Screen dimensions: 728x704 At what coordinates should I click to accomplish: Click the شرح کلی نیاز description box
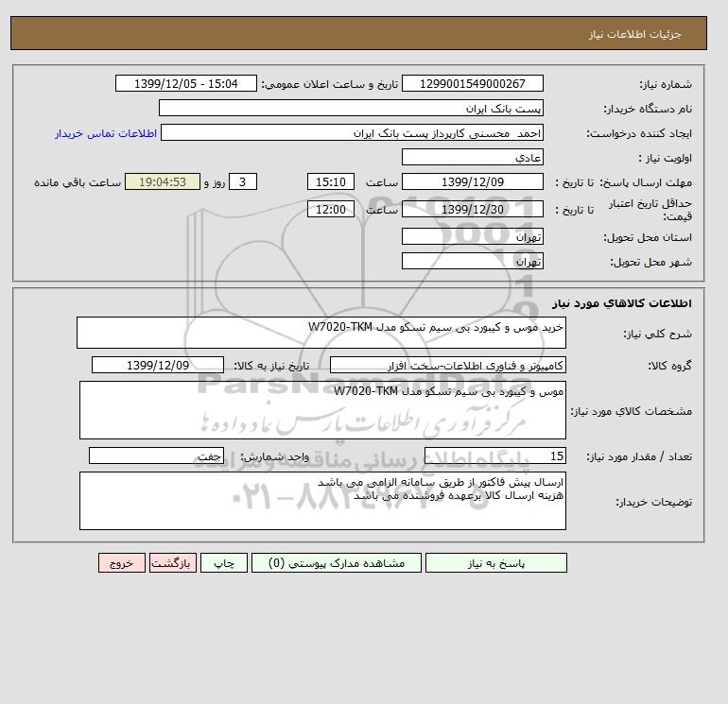(x=321, y=333)
